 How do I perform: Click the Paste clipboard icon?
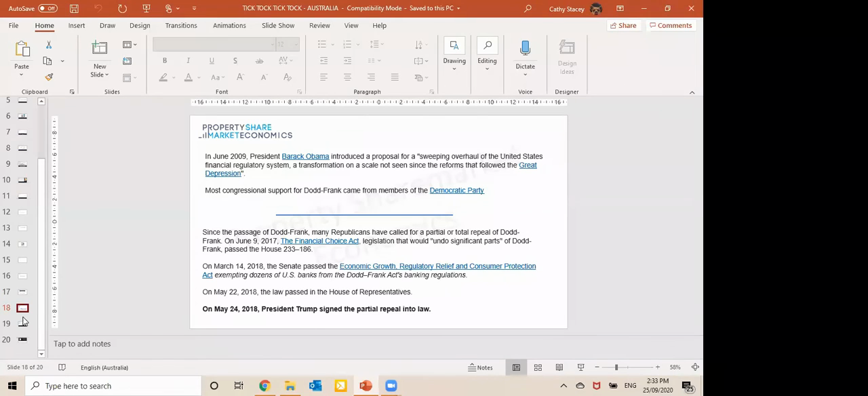22,49
